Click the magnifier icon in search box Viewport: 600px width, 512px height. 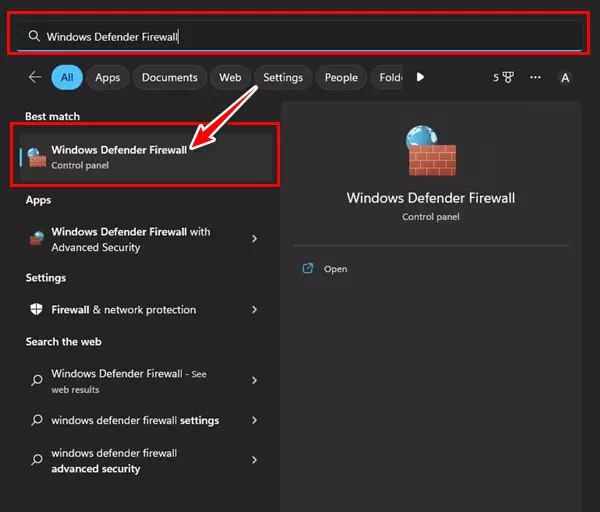(x=34, y=36)
